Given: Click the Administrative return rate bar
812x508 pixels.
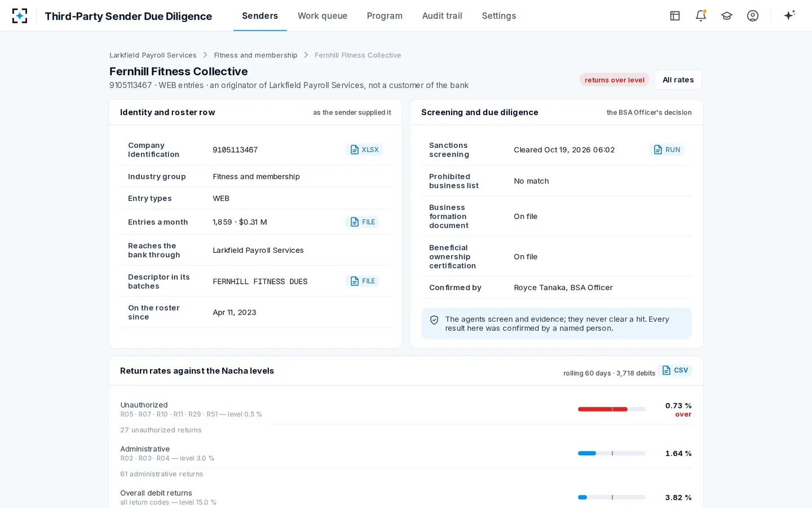Looking at the screenshot, I should 612,453.
